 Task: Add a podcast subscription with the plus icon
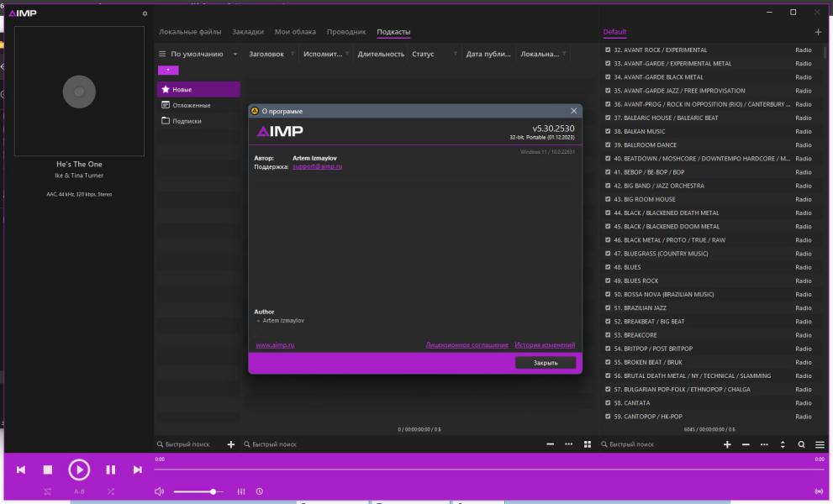coord(231,444)
